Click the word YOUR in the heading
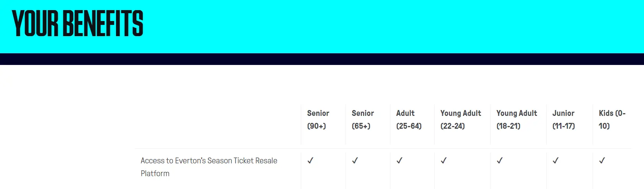 coord(35,24)
